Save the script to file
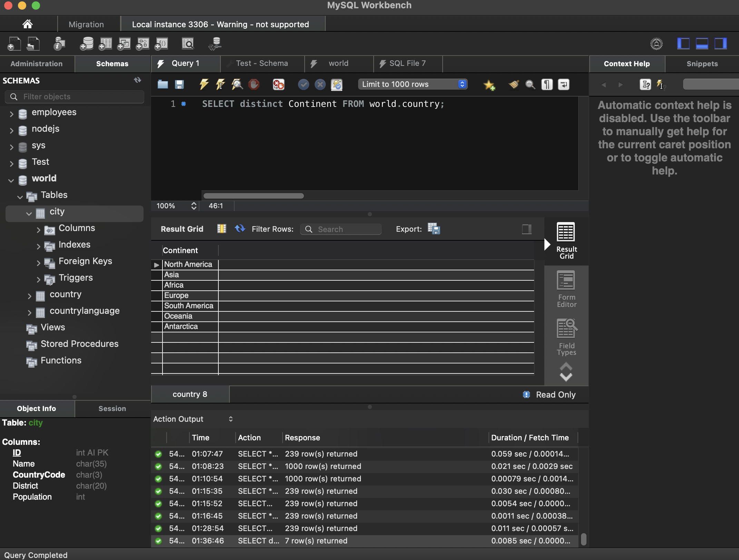This screenshot has height=560, width=739. point(179,84)
